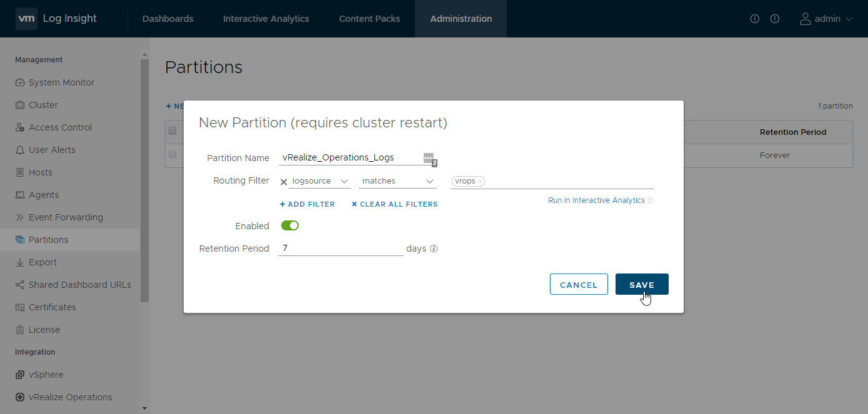Screen dimensions: 868x414
Task: Expand the admin user menu
Action: (x=826, y=19)
